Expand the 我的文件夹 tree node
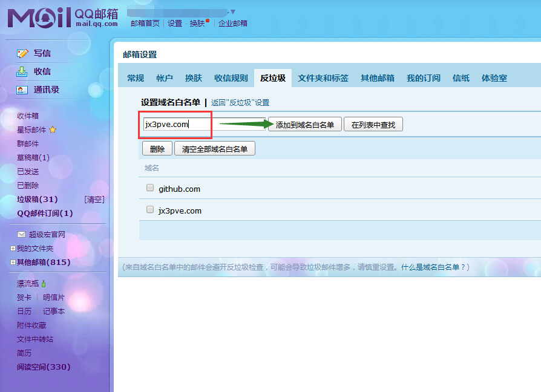This screenshot has height=392, width=541. click(x=13, y=249)
